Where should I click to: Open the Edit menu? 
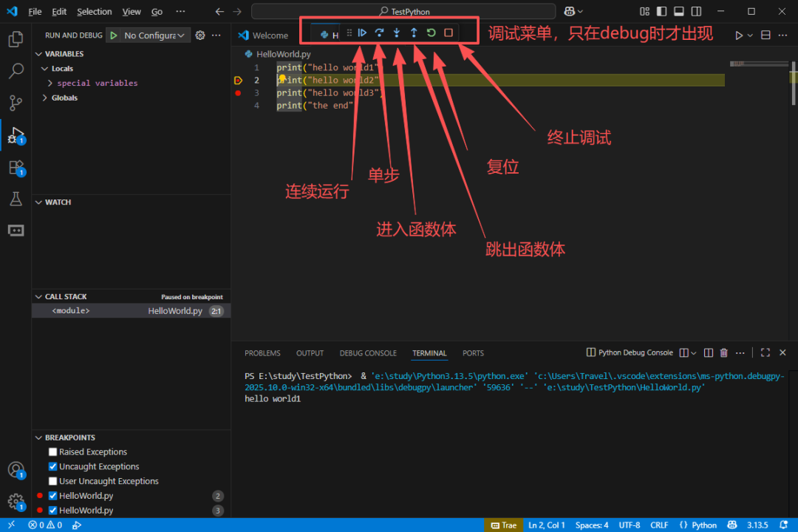point(59,11)
